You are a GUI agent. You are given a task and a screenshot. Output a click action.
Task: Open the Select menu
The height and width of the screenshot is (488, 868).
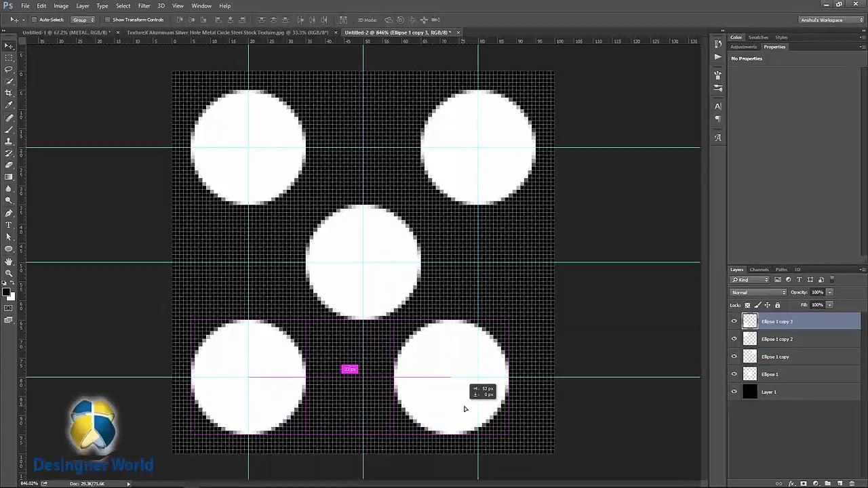pyautogui.click(x=123, y=5)
